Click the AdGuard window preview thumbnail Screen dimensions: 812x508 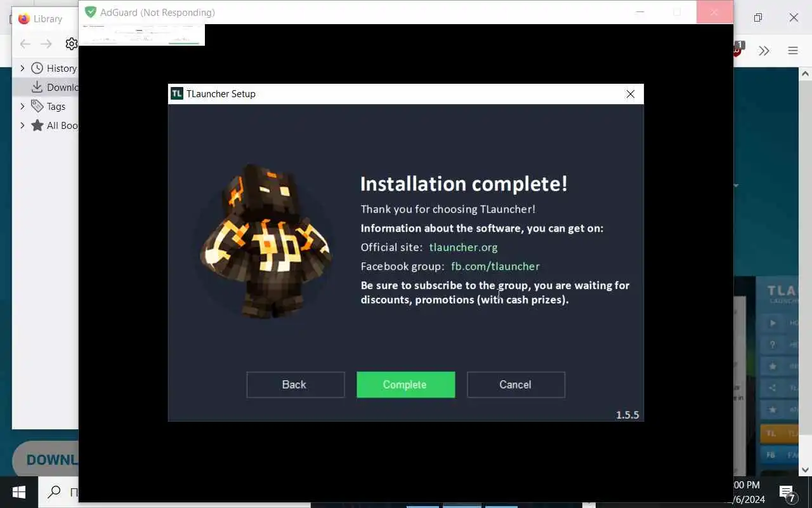pos(142,35)
